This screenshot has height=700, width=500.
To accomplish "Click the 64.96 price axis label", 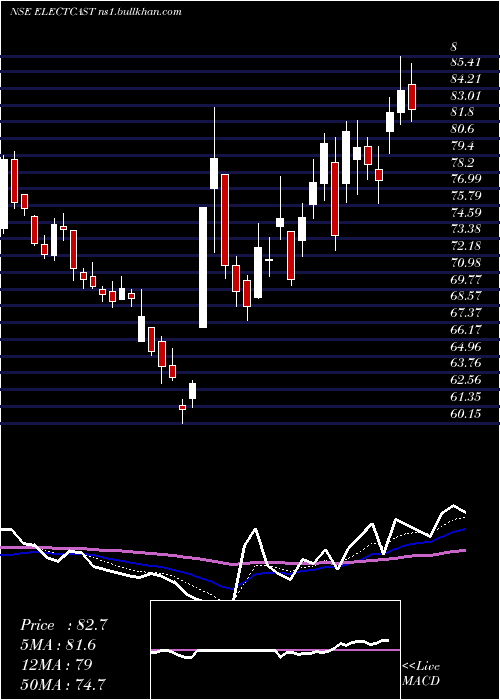I will [x=466, y=346].
